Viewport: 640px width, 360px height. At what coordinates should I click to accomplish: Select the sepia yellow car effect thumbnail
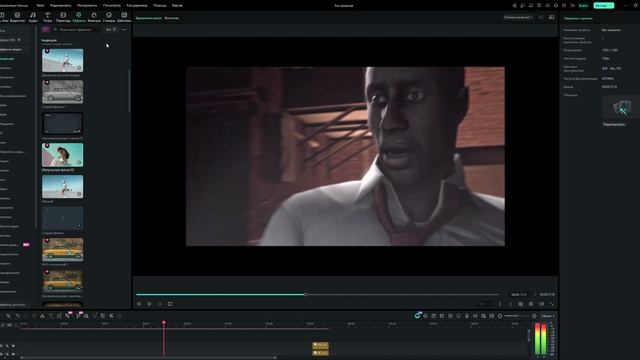point(62,281)
